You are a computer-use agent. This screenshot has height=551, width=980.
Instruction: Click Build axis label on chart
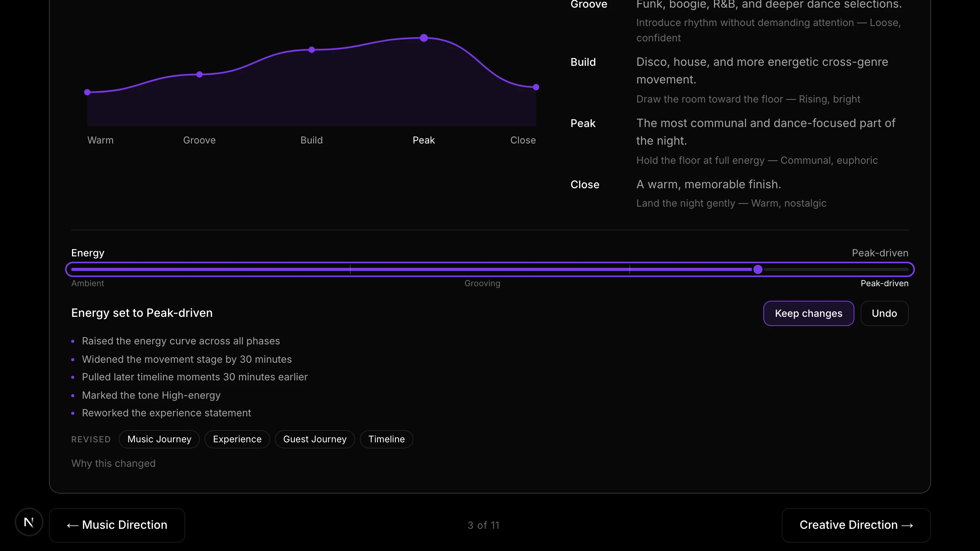tap(312, 140)
